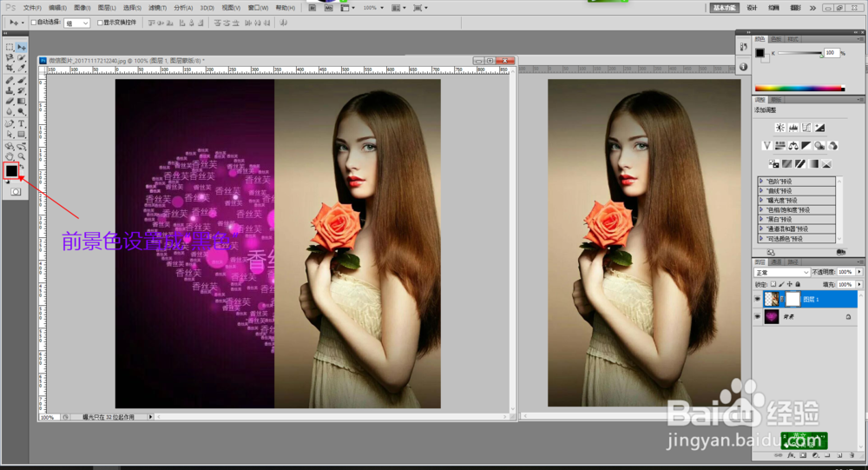Select the Eraser tool
The height and width of the screenshot is (470, 868).
click(x=10, y=100)
